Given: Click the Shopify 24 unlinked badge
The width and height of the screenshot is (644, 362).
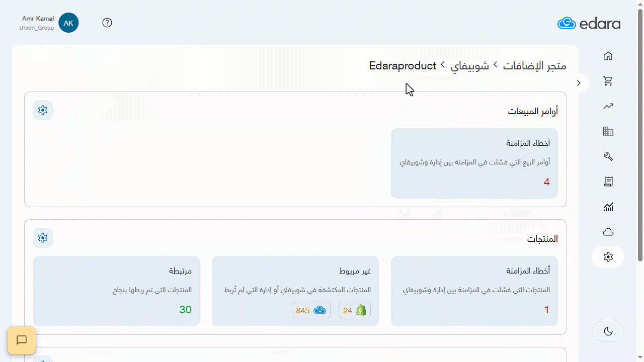Looking at the screenshot, I should (355, 310).
